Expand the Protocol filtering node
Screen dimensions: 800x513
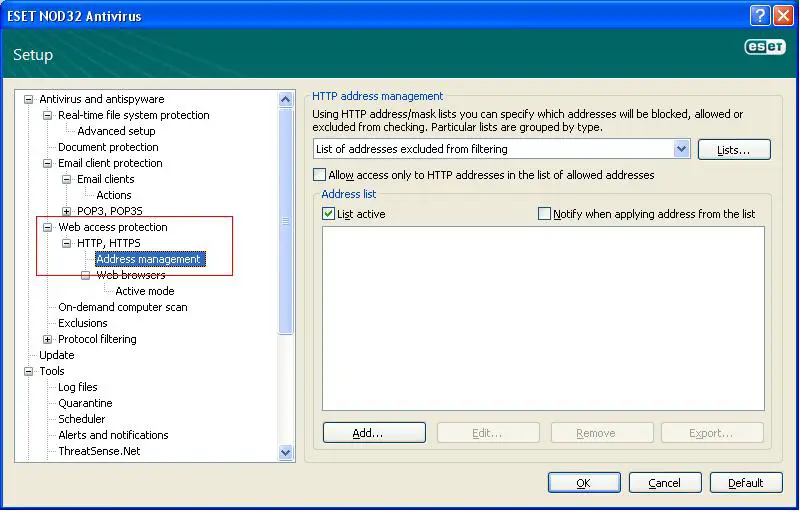(x=47, y=339)
